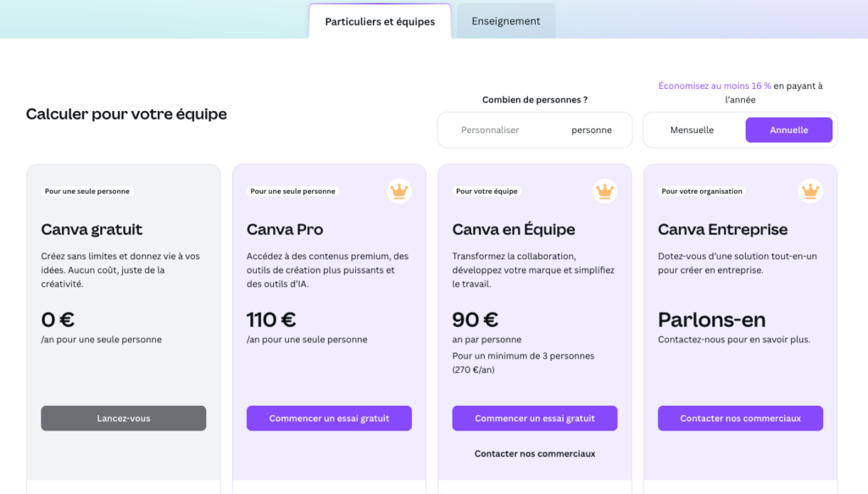Click the Canva Pro heading
The height and width of the screenshot is (494, 868).
[285, 229]
